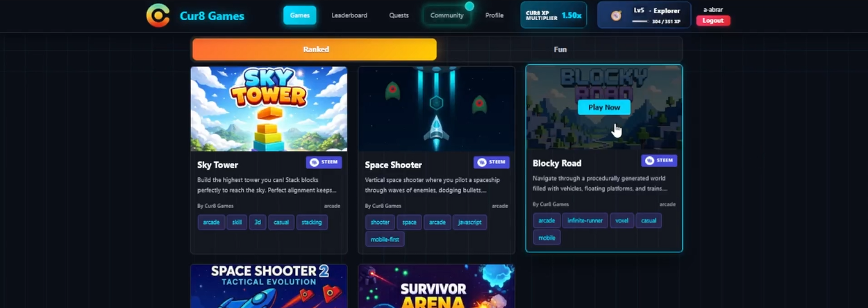Switch to the Fun games tab
Image resolution: width=868 pixels, height=308 pixels.
(x=560, y=49)
